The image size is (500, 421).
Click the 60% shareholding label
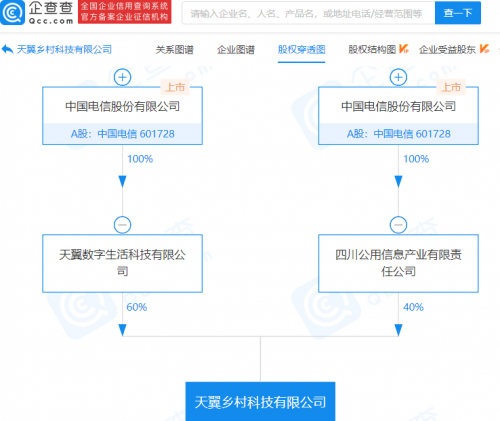tap(137, 307)
